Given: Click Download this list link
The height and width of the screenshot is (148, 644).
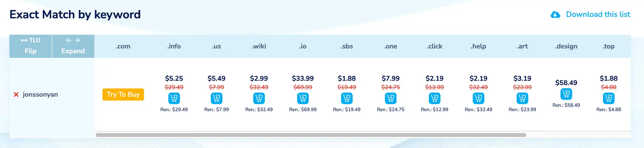Looking at the screenshot, I should click(598, 14).
